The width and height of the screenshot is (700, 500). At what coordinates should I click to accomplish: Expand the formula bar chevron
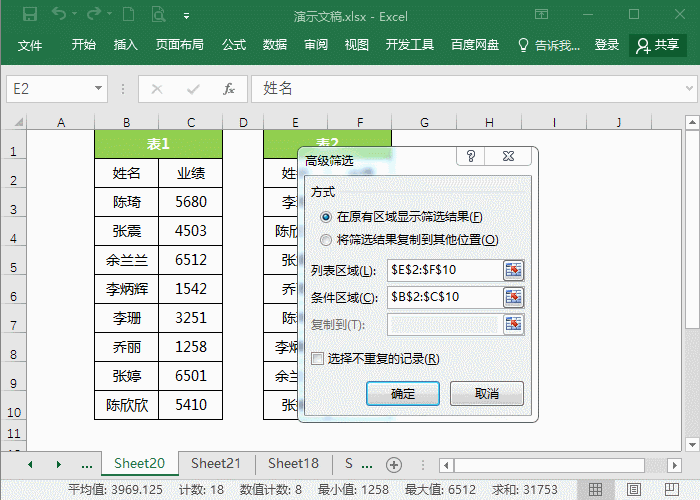point(689,88)
